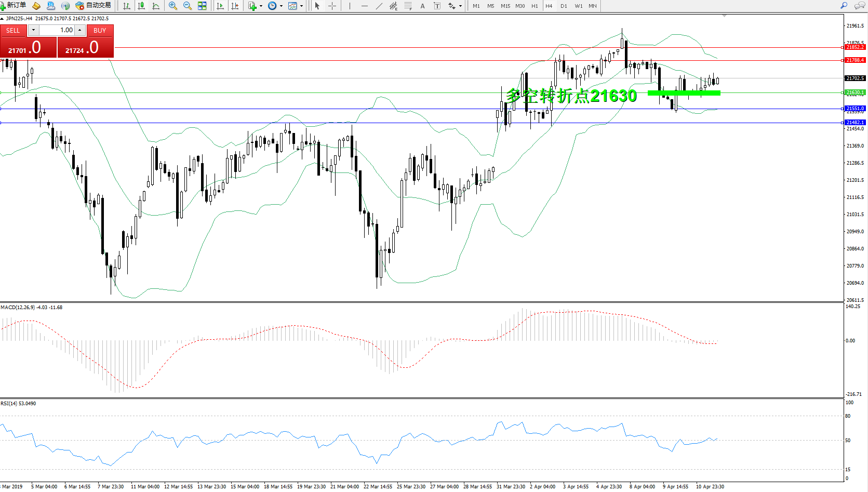The width and height of the screenshot is (868, 492).
Task: Expand the chart templates dropdown
Action: coord(301,6)
